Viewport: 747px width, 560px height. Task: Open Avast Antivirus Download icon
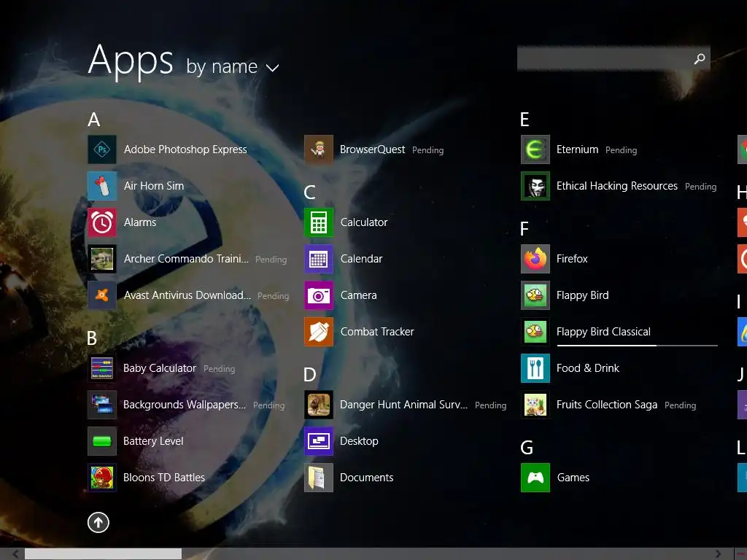102,295
